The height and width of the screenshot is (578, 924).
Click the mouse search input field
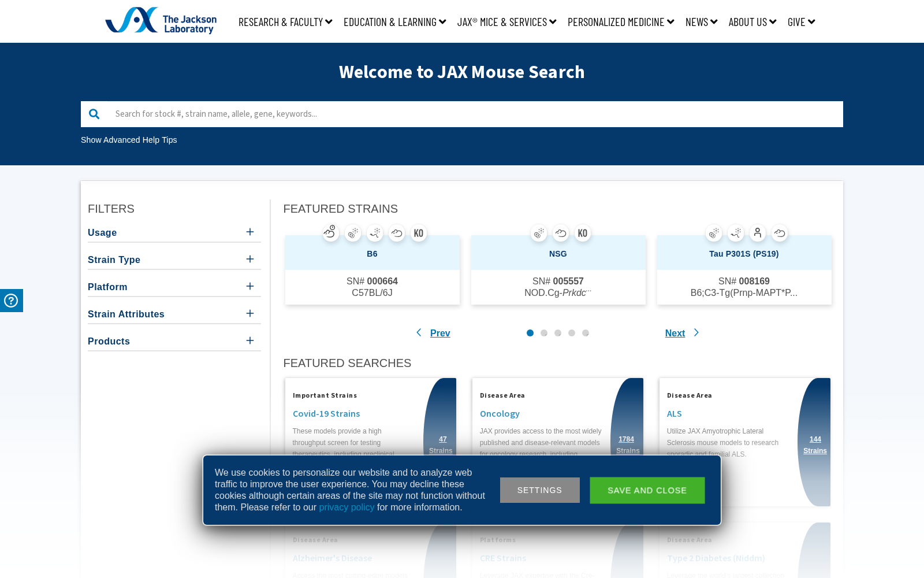click(475, 114)
